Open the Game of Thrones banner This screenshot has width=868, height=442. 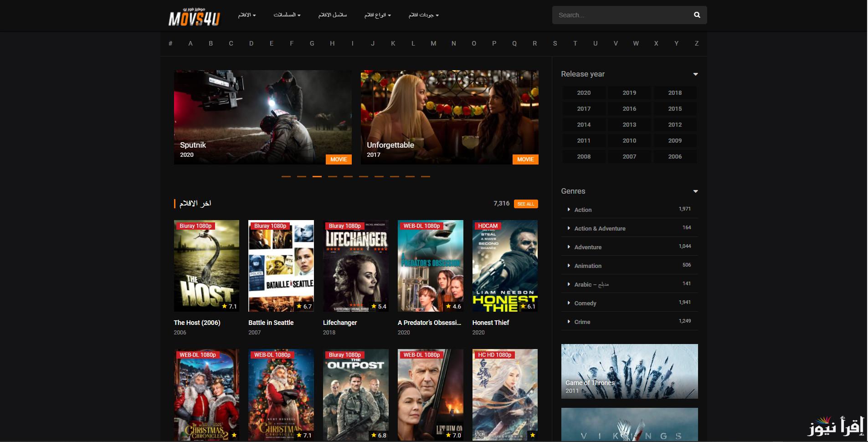(x=629, y=371)
